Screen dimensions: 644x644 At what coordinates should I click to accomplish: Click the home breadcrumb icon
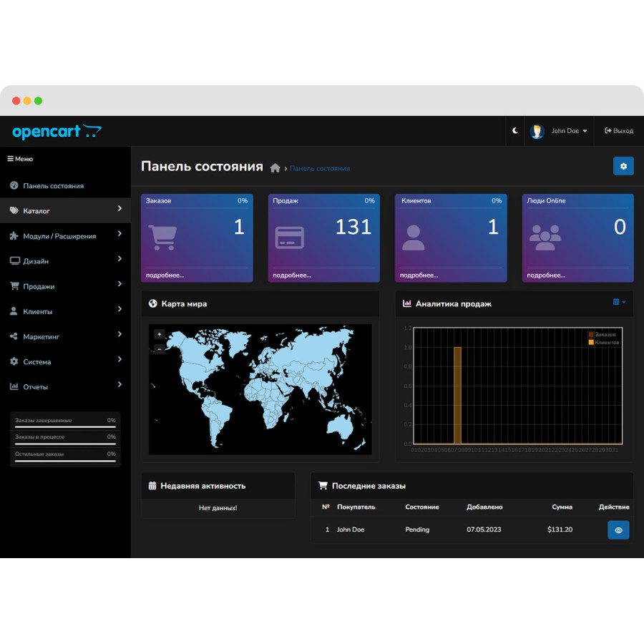(275, 167)
